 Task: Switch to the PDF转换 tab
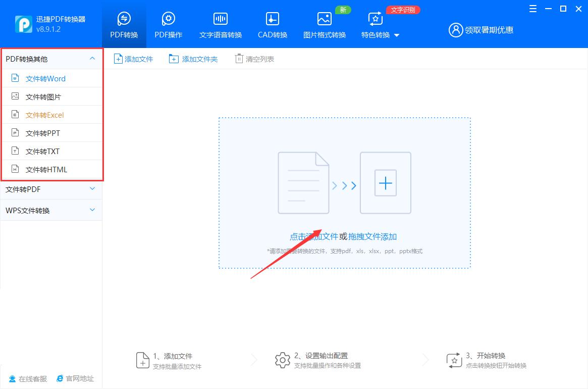tap(124, 24)
